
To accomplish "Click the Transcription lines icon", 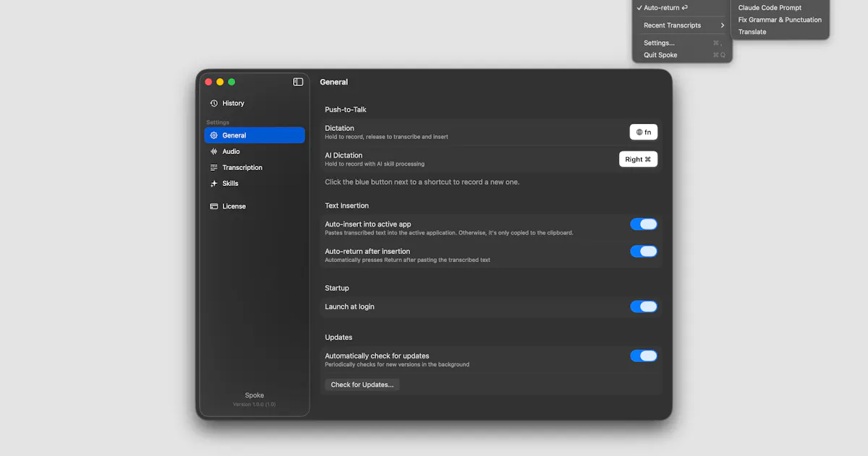I will [x=213, y=167].
